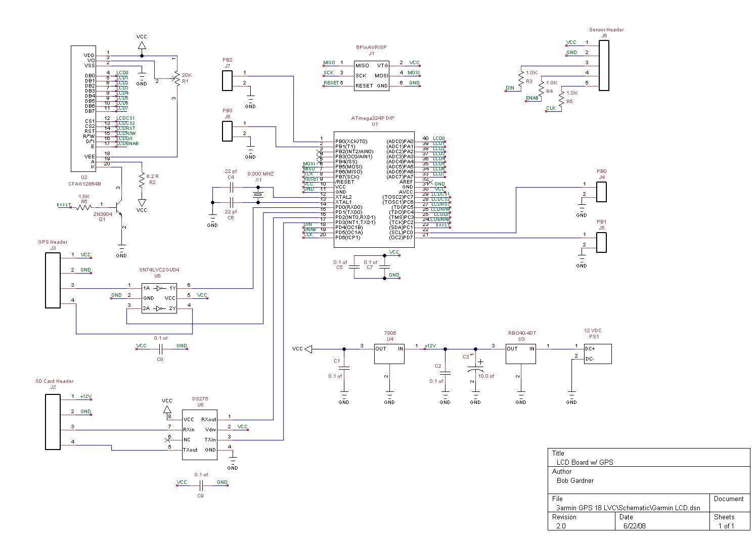Click the DS275 transceiver chip U5
Viewport: 756px width, 536px height.
pyautogui.click(x=200, y=434)
